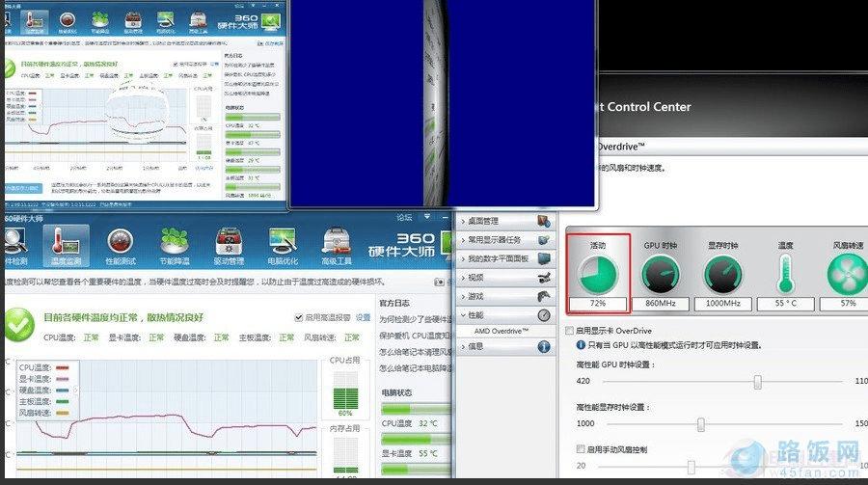Click the GPU 时钟 gauge dial
Image resolution: width=868 pixels, height=485 pixels.
pos(661,274)
